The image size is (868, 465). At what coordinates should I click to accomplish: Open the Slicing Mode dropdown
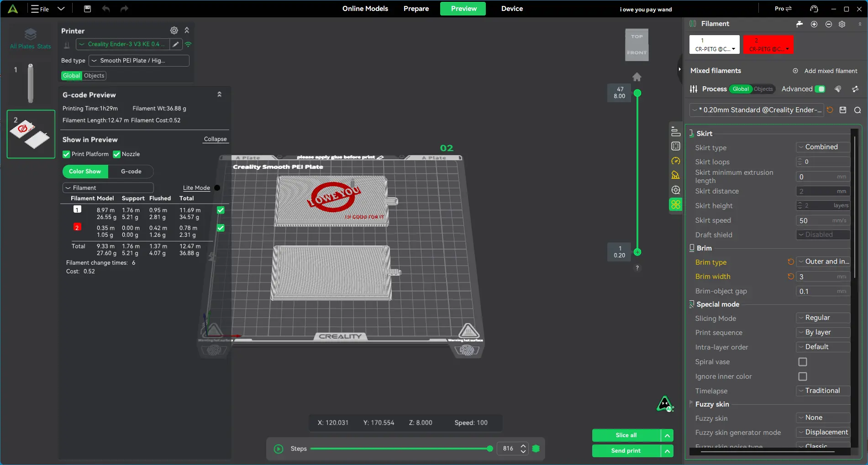coord(823,318)
